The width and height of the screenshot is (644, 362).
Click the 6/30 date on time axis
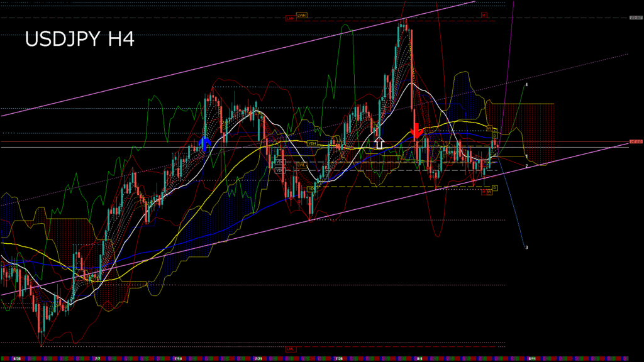click(17, 359)
